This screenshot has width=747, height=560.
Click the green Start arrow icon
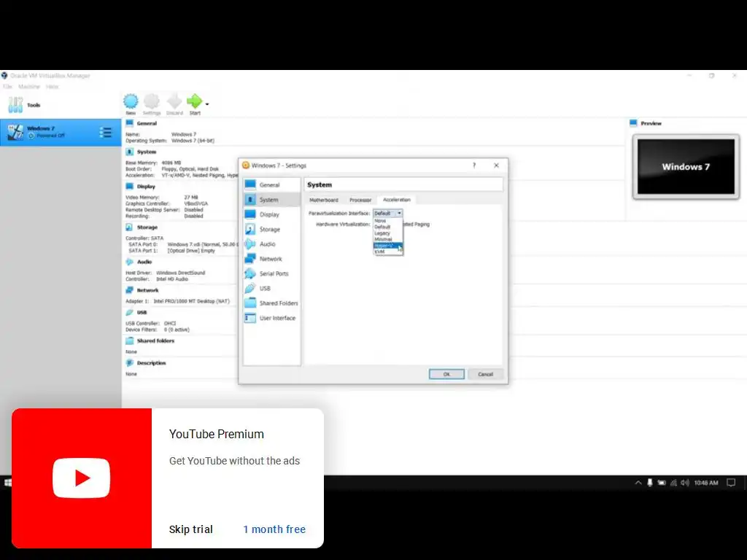194,104
